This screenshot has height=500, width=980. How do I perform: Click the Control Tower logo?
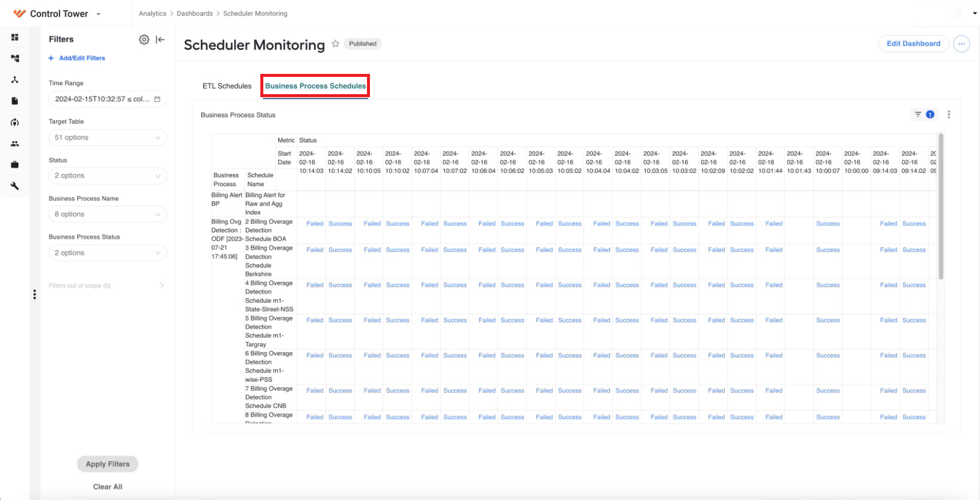[20, 13]
